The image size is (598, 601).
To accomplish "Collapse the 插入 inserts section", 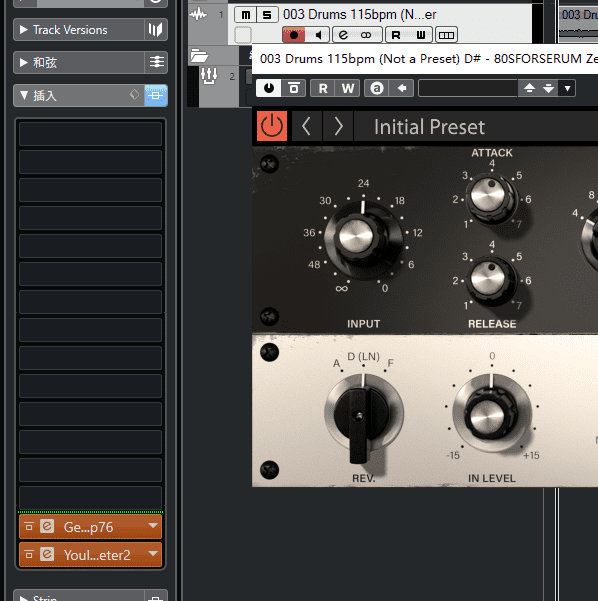I will [24, 95].
